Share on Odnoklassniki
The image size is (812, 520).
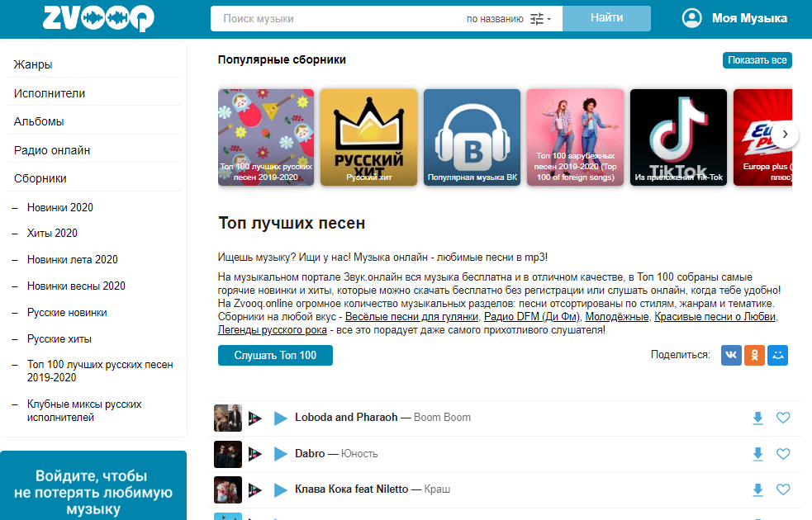[x=754, y=355]
